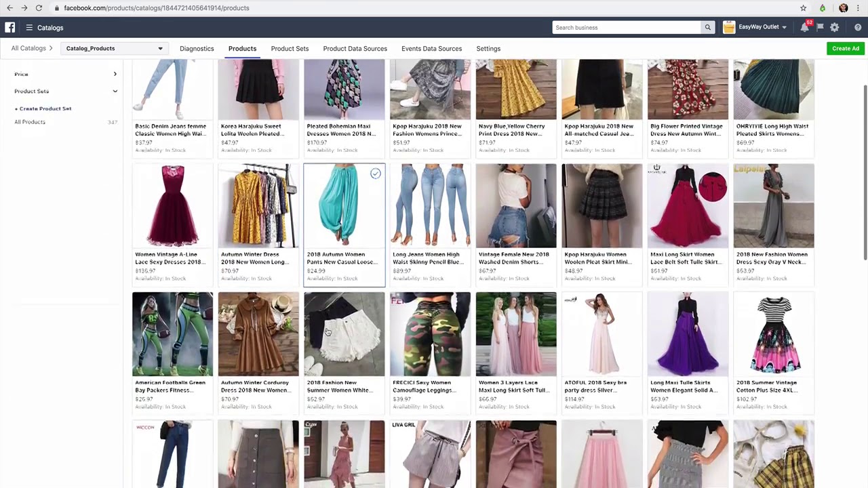The height and width of the screenshot is (488, 868).
Task: Click the Facebook logo icon
Action: coord(10,28)
